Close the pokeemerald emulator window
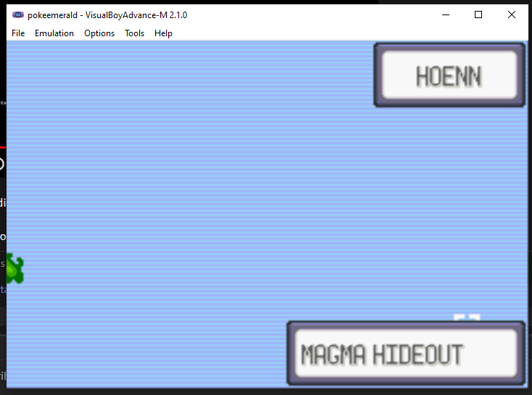The height and width of the screenshot is (395, 532). click(x=512, y=14)
